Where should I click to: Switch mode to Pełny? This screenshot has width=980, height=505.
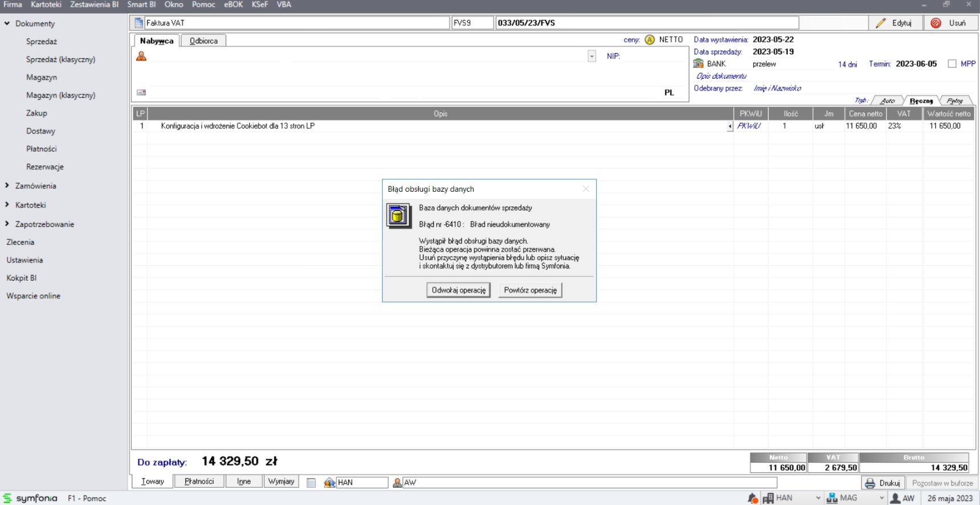[x=954, y=101]
